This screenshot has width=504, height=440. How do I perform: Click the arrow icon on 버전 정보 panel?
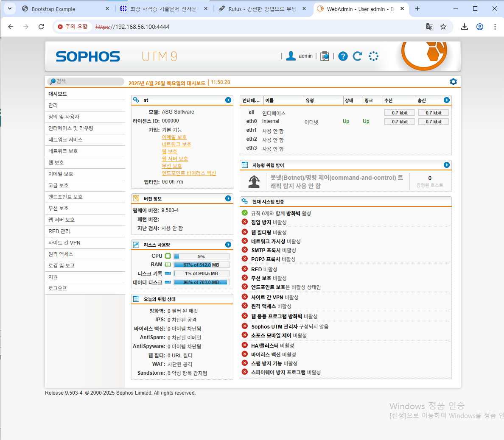228,198
